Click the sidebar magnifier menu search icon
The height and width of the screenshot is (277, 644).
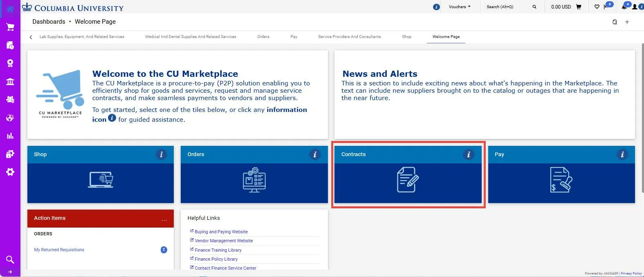click(10, 259)
